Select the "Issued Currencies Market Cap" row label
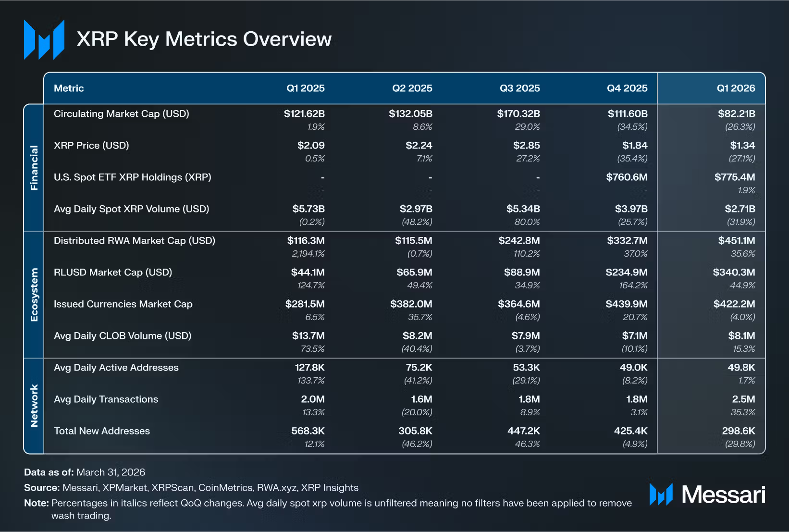 click(123, 304)
